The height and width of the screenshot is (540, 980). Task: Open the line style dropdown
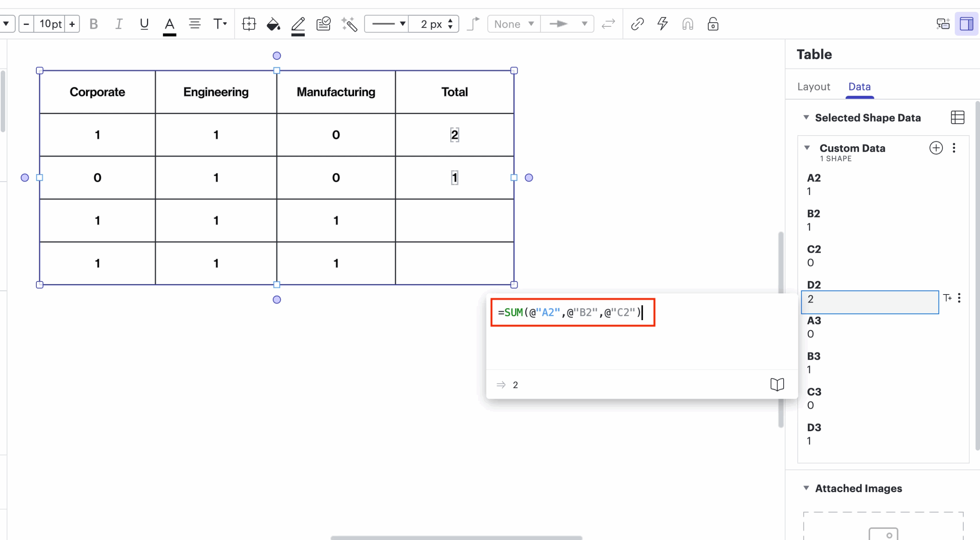pyautogui.click(x=387, y=24)
